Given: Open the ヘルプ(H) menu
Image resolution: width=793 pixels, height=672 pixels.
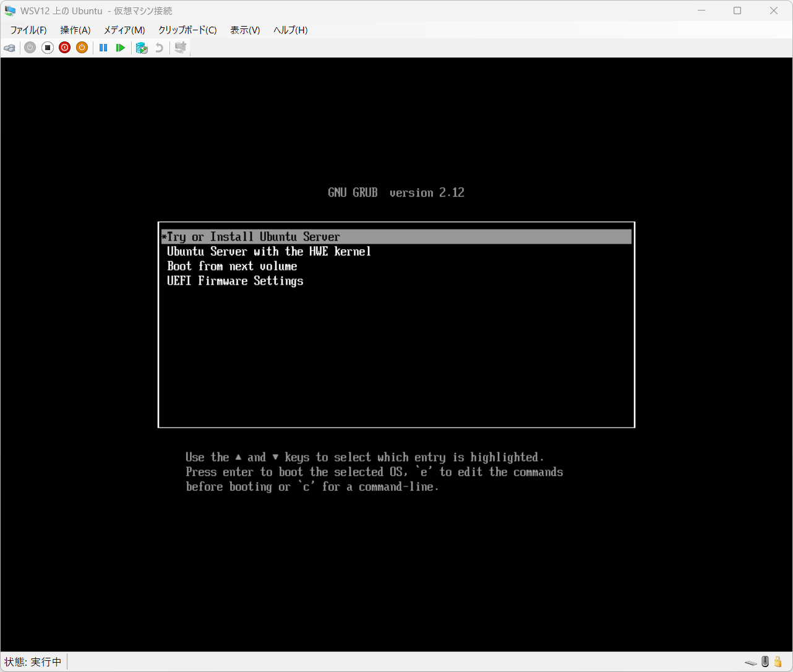Looking at the screenshot, I should click(x=291, y=30).
